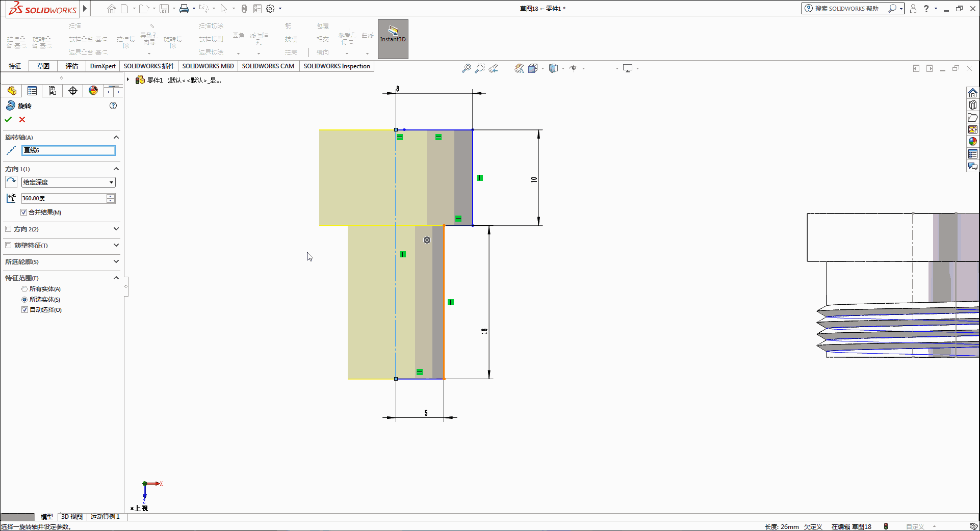Click the Previous View icon
This screenshot has width=980, height=531.
coord(493,68)
